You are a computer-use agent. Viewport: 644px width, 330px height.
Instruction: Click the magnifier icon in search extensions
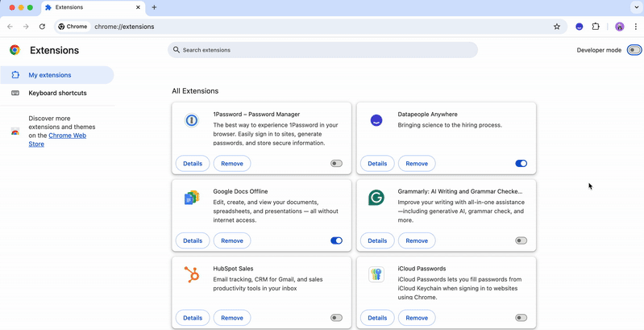(x=177, y=50)
